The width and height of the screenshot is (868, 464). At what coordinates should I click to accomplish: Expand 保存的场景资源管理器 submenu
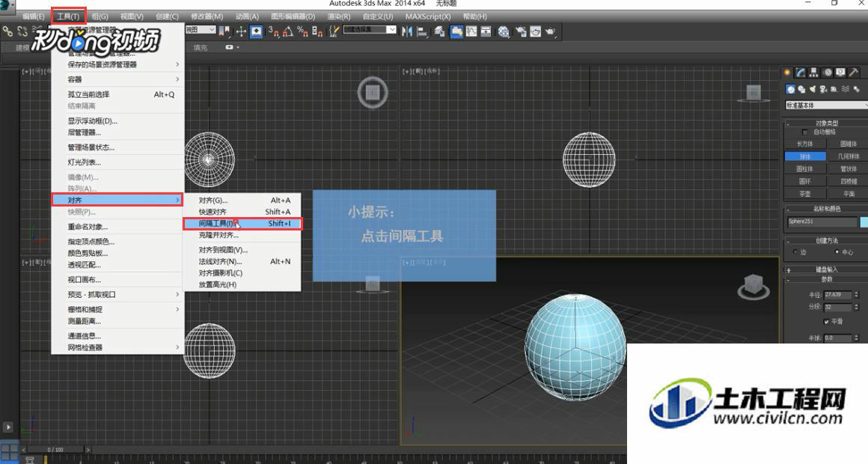point(117,65)
